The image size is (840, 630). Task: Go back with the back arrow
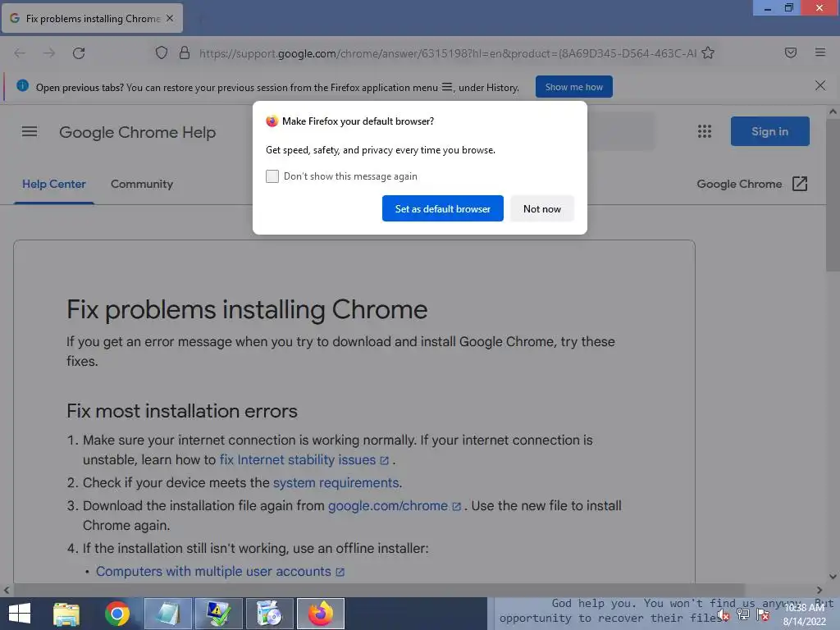pos(20,53)
